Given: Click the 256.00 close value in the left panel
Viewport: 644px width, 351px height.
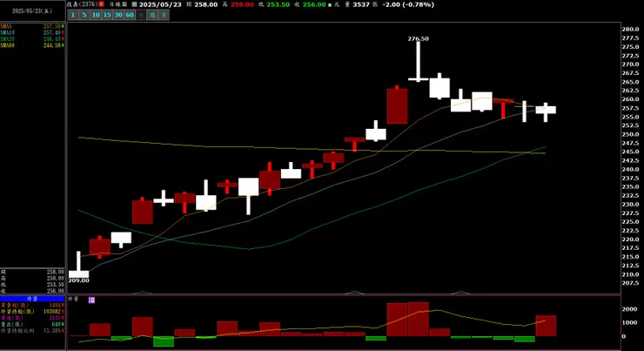Looking at the screenshot, I should pos(55,291).
